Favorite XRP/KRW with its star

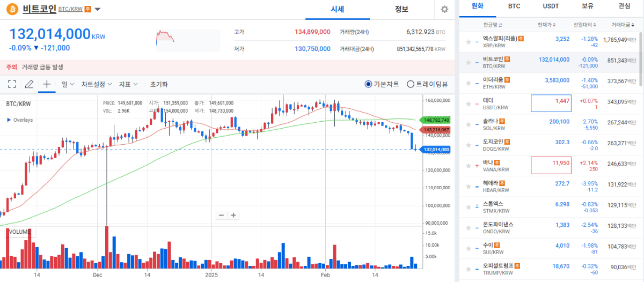(469, 42)
